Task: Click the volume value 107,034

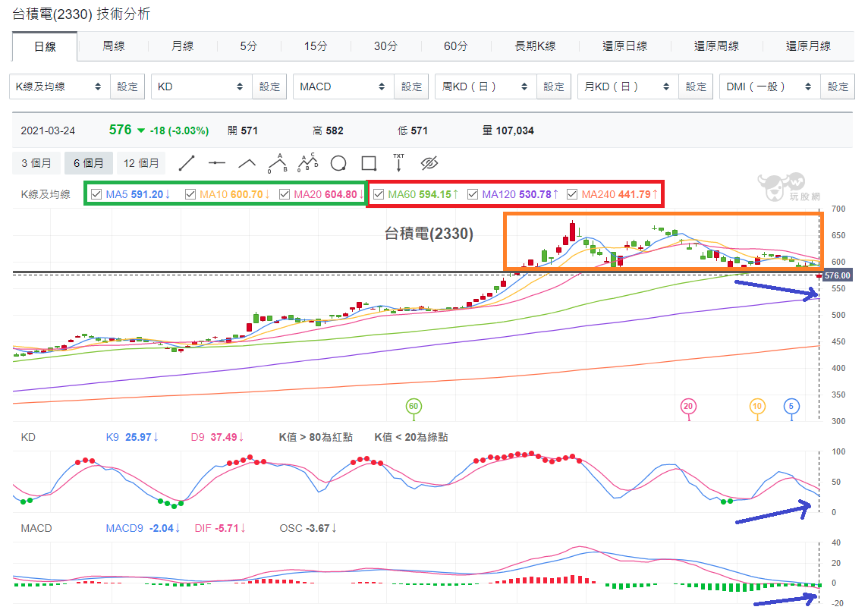Action: point(515,131)
